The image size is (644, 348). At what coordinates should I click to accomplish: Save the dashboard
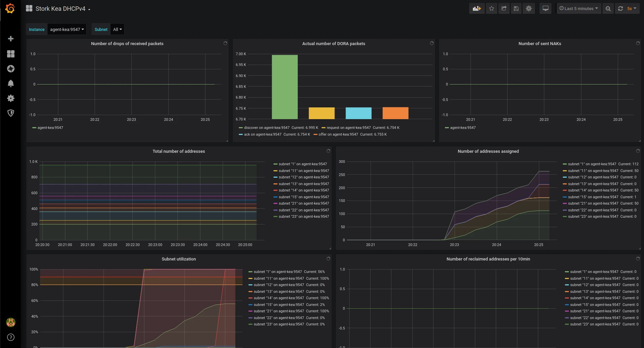[516, 9]
